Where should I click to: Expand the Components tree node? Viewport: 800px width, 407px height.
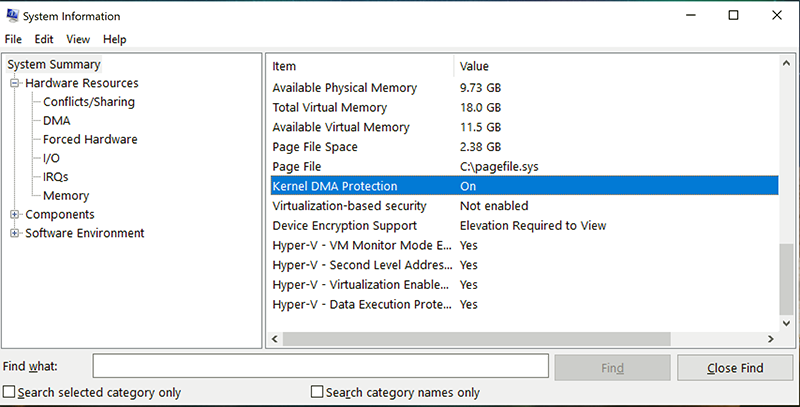[14, 214]
